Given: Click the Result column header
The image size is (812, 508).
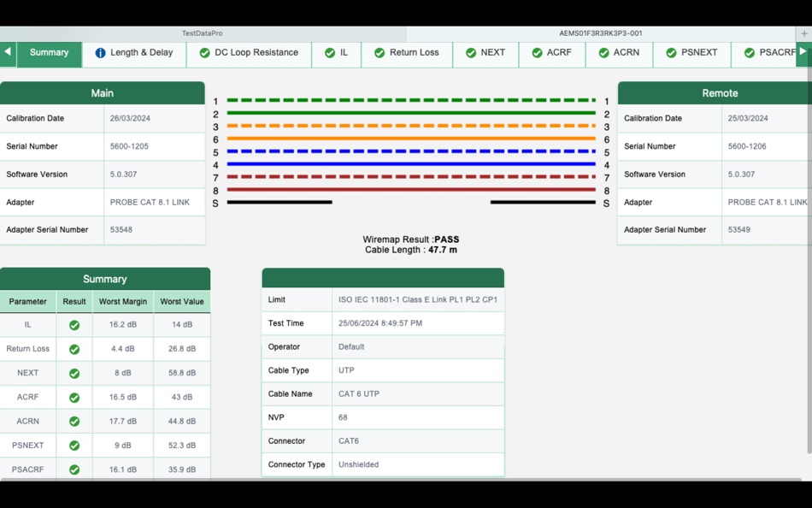Looking at the screenshot, I should tap(74, 302).
